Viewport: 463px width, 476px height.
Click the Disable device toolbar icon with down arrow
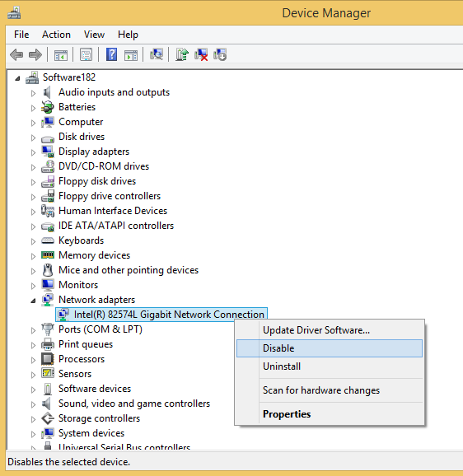(x=220, y=54)
